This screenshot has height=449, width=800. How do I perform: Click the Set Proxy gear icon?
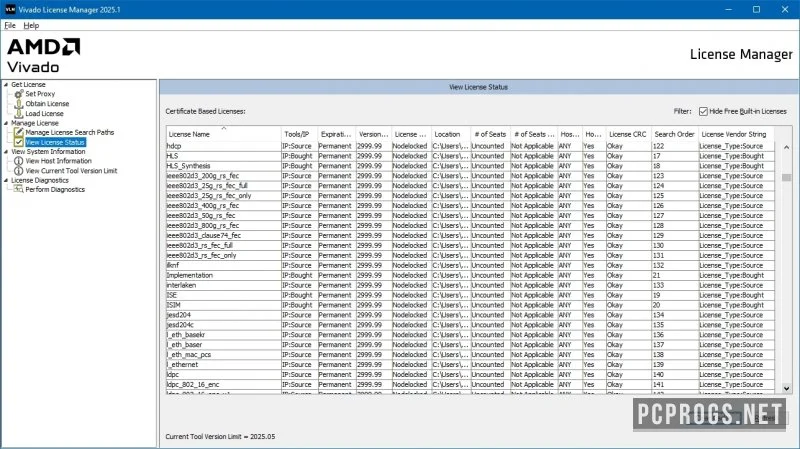click(19, 94)
